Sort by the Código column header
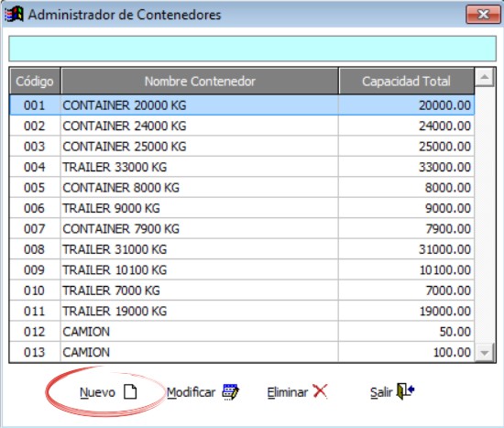 (x=35, y=81)
